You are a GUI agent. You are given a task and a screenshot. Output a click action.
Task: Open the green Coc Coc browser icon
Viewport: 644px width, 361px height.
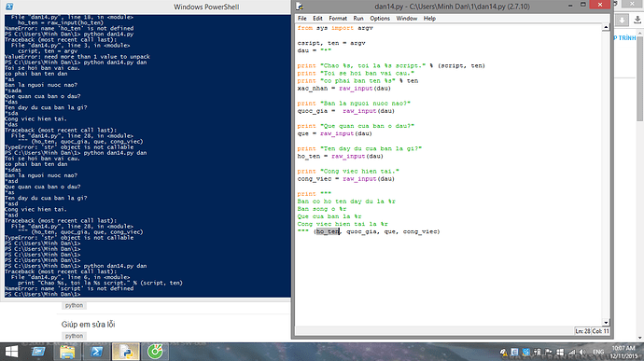coord(155,352)
